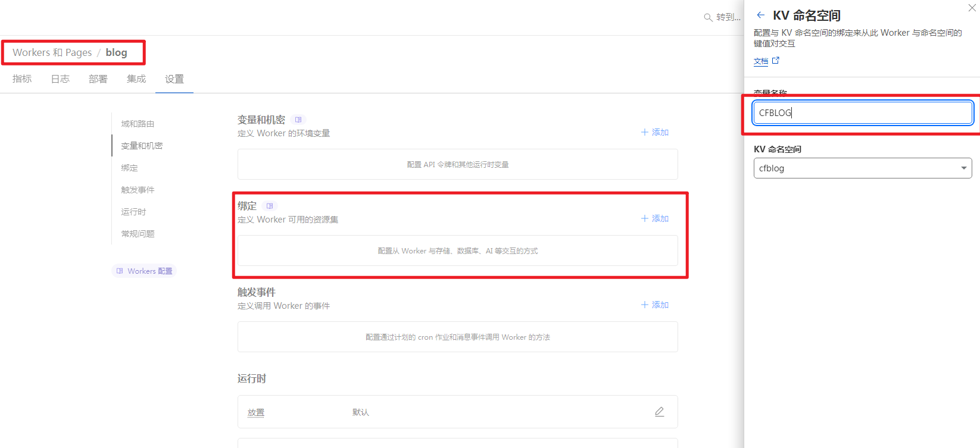Click the pencil edit icon for 放置
The image size is (980, 448).
pyautogui.click(x=659, y=412)
